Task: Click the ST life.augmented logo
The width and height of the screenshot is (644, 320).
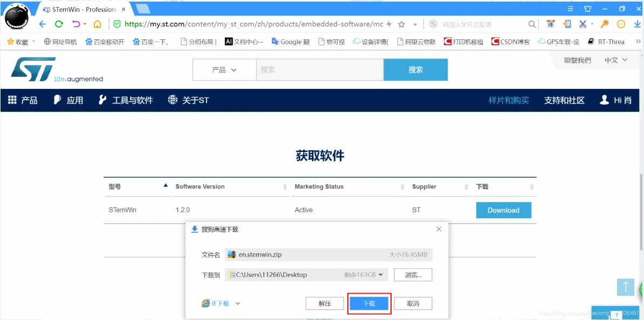Action: pos(57,69)
